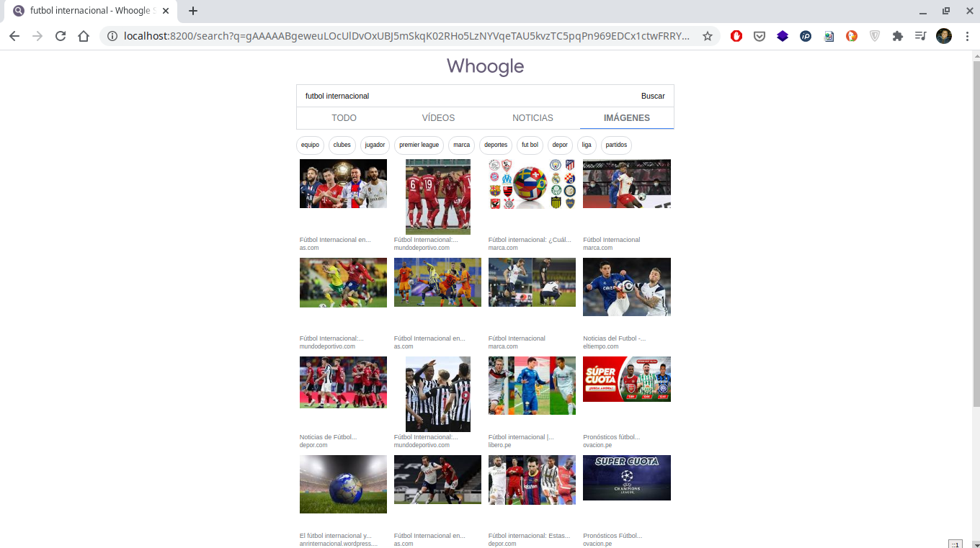This screenshot has width=980, height=548.
Task: Switch to the VÍDEOS tab
Action: coord(438,118)
